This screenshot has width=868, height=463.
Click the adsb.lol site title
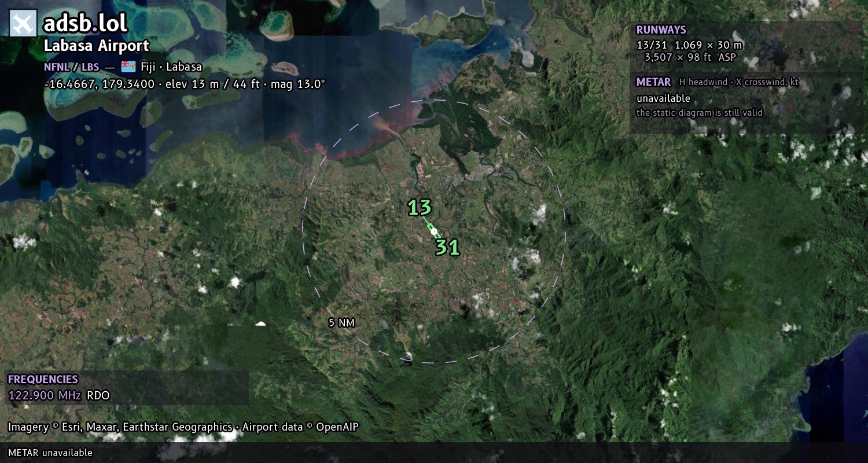(85, 23)
